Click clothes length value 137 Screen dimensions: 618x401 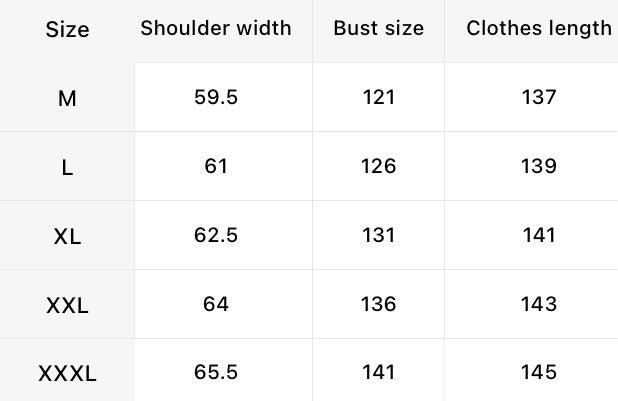click(x=539, y=97)
